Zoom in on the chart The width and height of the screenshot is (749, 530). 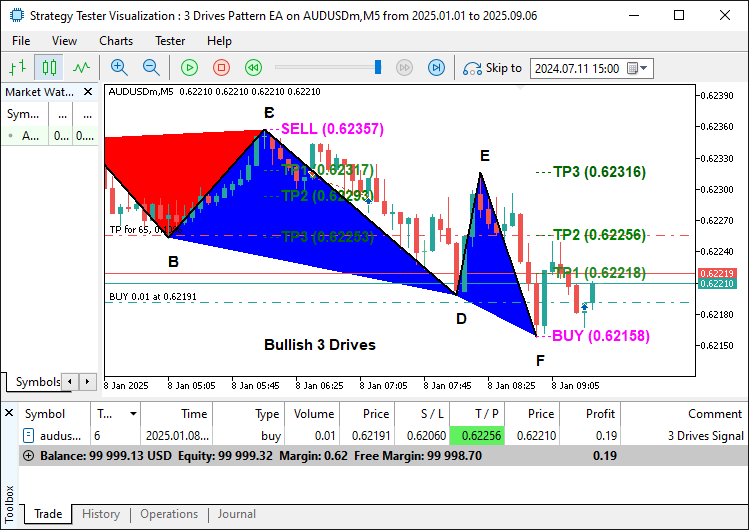pos(119,68)
